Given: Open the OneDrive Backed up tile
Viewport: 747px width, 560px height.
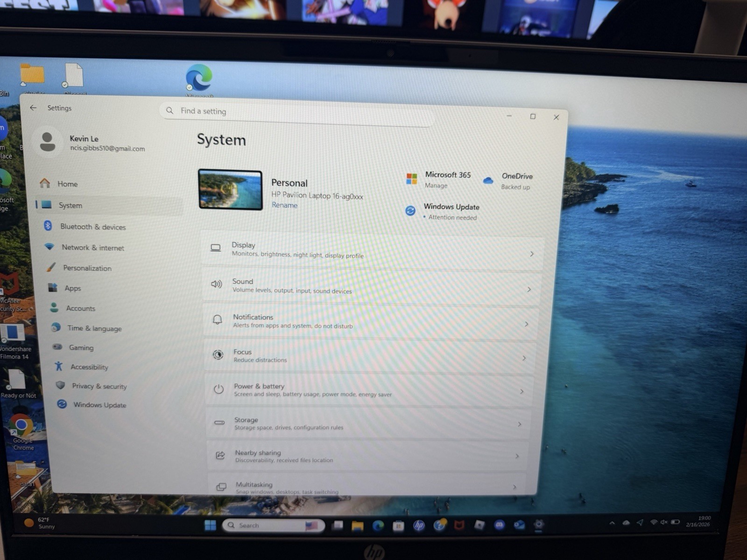Looking at the screenshot, I should (x=508, y=181).
